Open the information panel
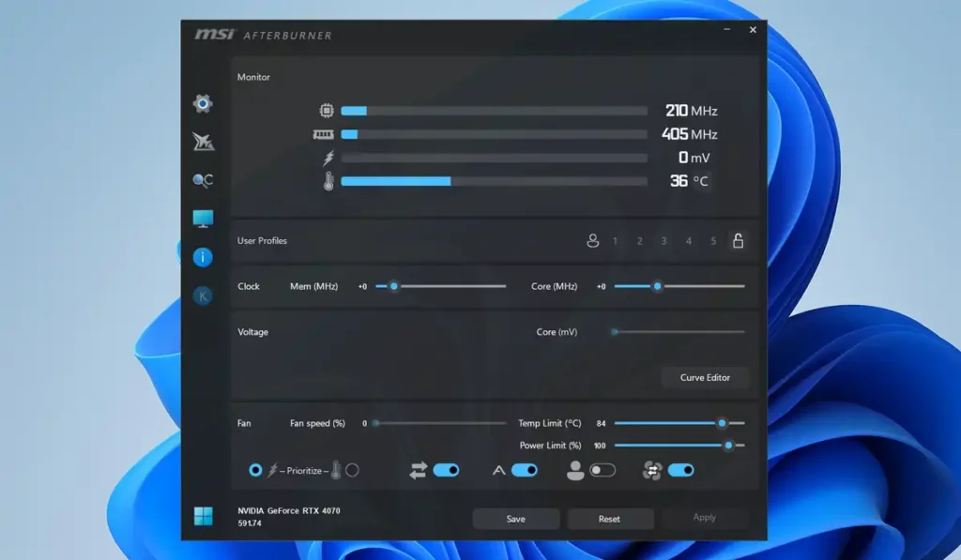This screenshot has height=560, width=961. point(203,256)
